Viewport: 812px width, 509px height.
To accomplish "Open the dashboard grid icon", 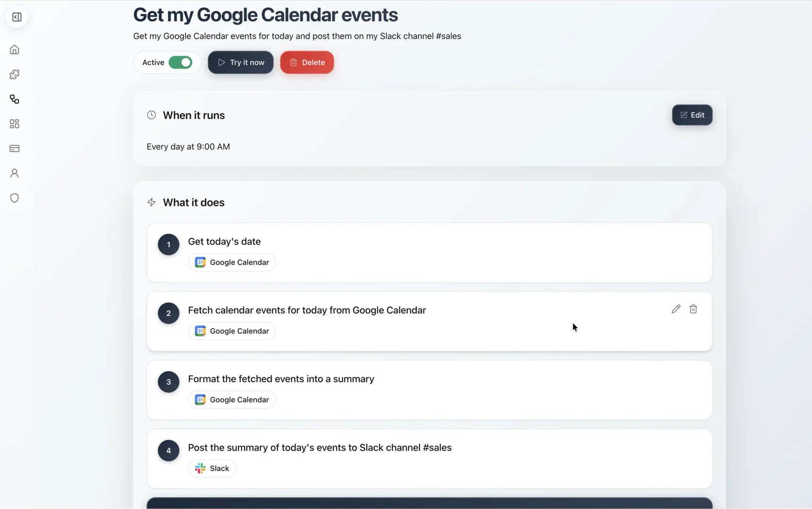I will click(x=15, y=124).
